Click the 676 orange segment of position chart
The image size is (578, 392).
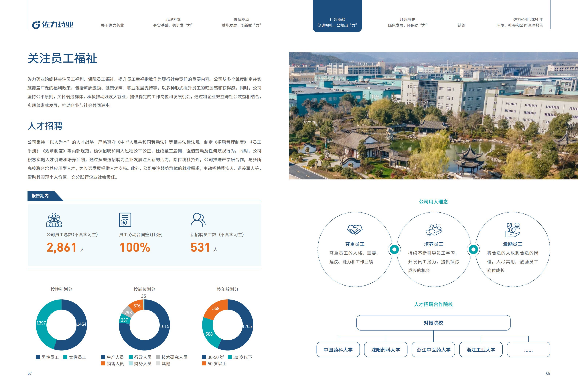[137, 306]
